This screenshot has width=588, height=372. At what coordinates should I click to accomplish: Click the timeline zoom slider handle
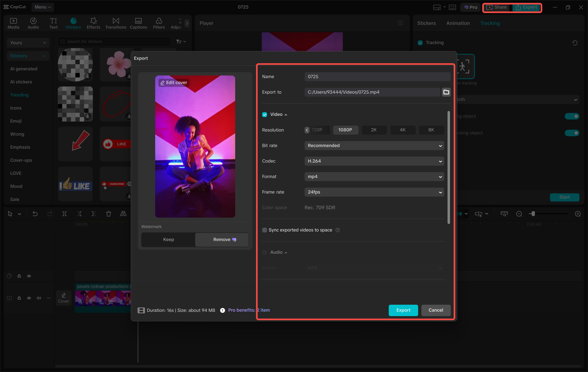(533, 214)
